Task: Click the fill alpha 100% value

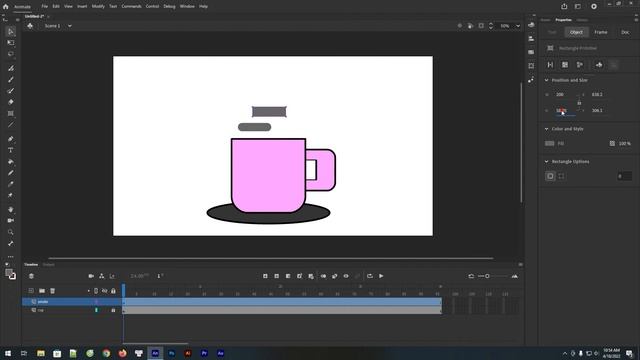Action: (x=624, y=144)
